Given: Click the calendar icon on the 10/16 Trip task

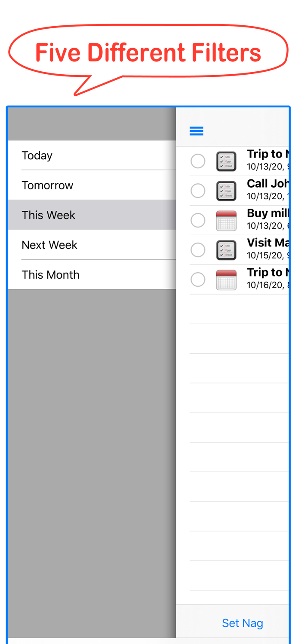Looking at the screenshot, I should tap(226, 279).
